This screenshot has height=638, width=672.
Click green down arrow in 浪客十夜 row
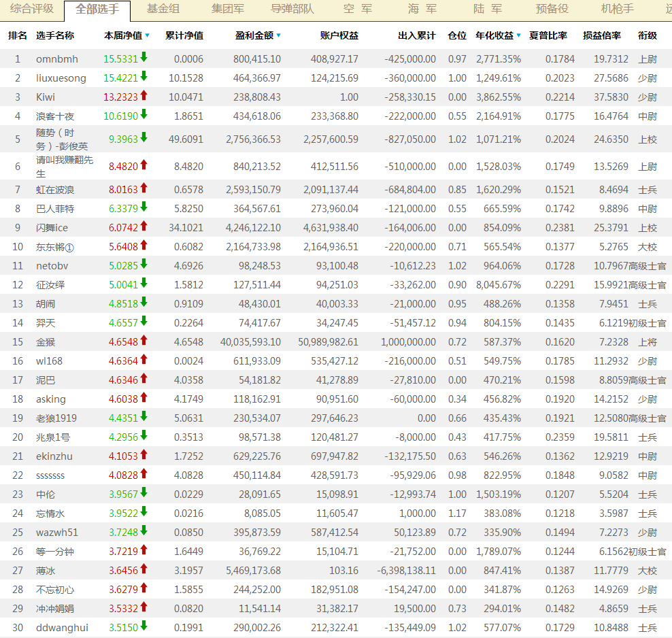coord(144,114)
